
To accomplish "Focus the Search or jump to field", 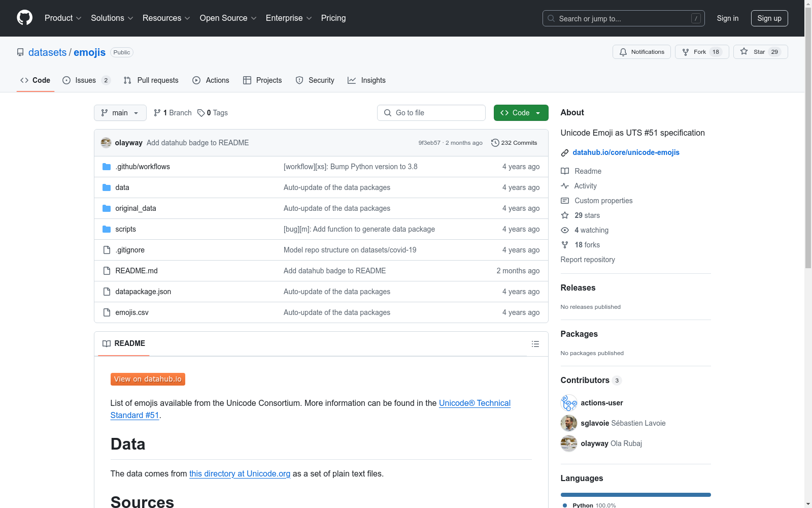I will tap(624, 18).
